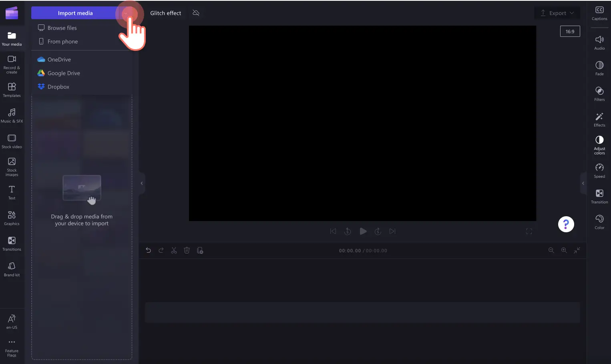Rename the Glitch effect project title
The image size is (611, 364).
[165, 13]
